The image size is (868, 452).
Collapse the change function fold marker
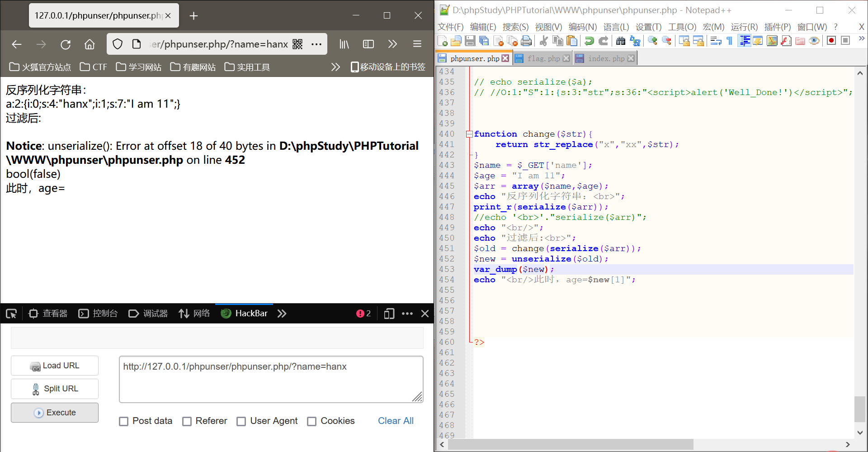click(x=469, y=134)
